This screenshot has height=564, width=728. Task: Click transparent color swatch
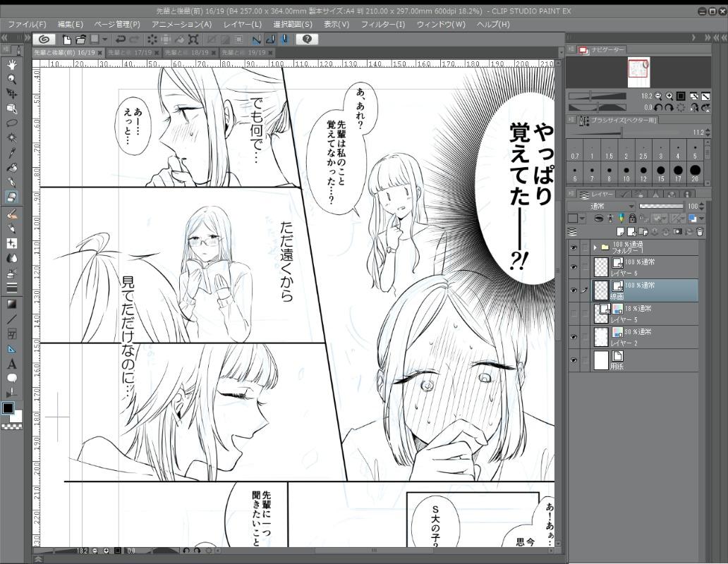click(11, 427)
